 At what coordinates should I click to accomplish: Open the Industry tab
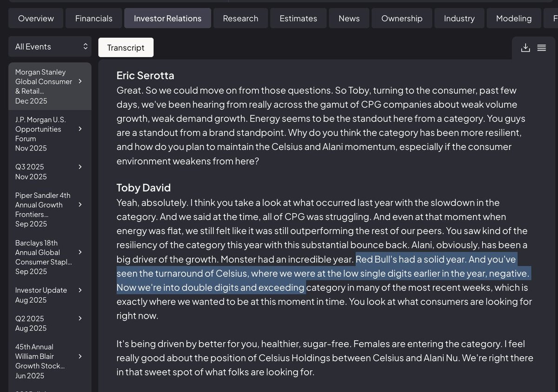(x=459, y=18)
